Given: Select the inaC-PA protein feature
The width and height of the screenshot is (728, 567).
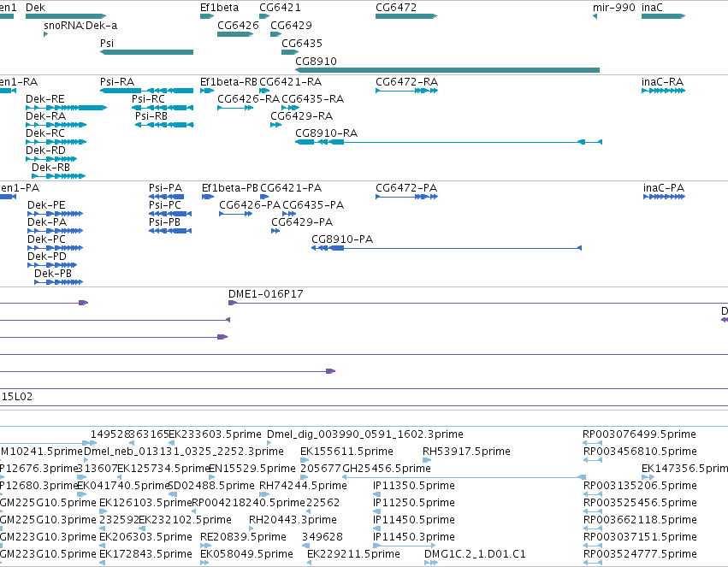Looking at the screenshot, I should click(x=664, y=197).
